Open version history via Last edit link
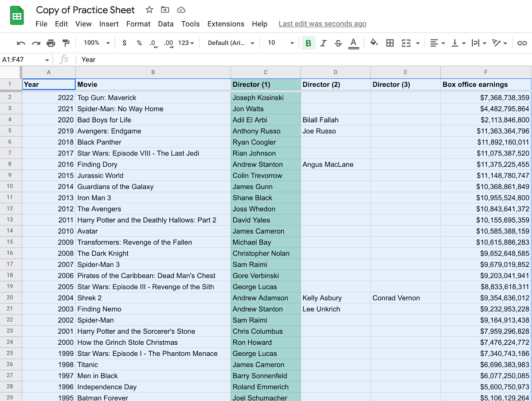Screen dimensions: 532x401 click(x=322, y=23)
